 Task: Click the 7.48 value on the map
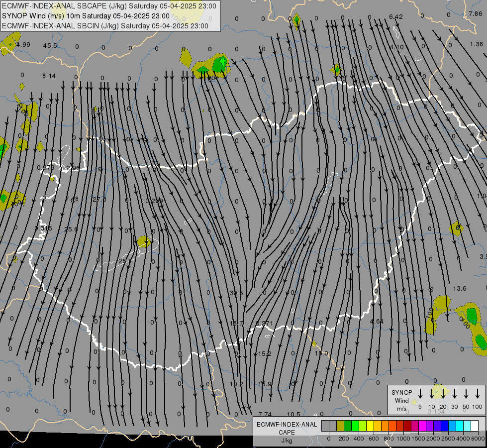[x=72, y=199]
